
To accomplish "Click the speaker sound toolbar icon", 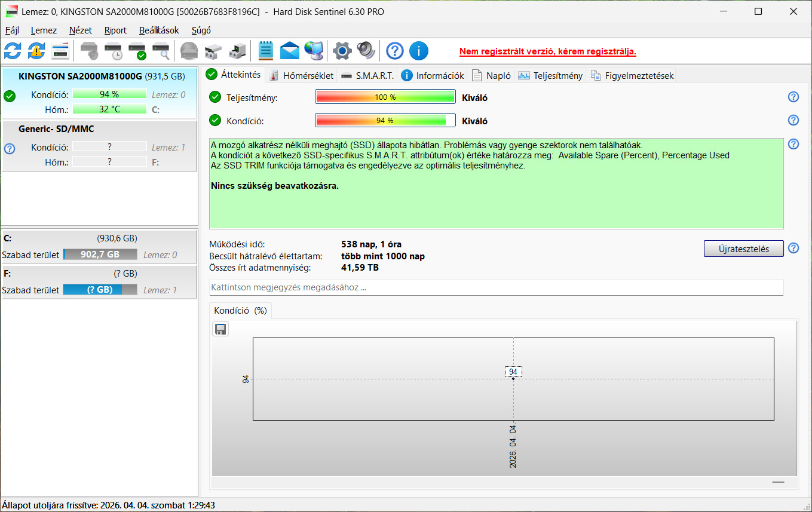I will (366, 51).
